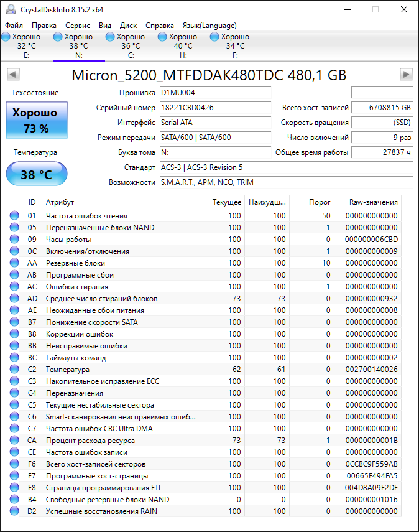Click the rotation speed ---- (SSD) field
The height and width of the screenshot is (532, 419).
[382, 123]
